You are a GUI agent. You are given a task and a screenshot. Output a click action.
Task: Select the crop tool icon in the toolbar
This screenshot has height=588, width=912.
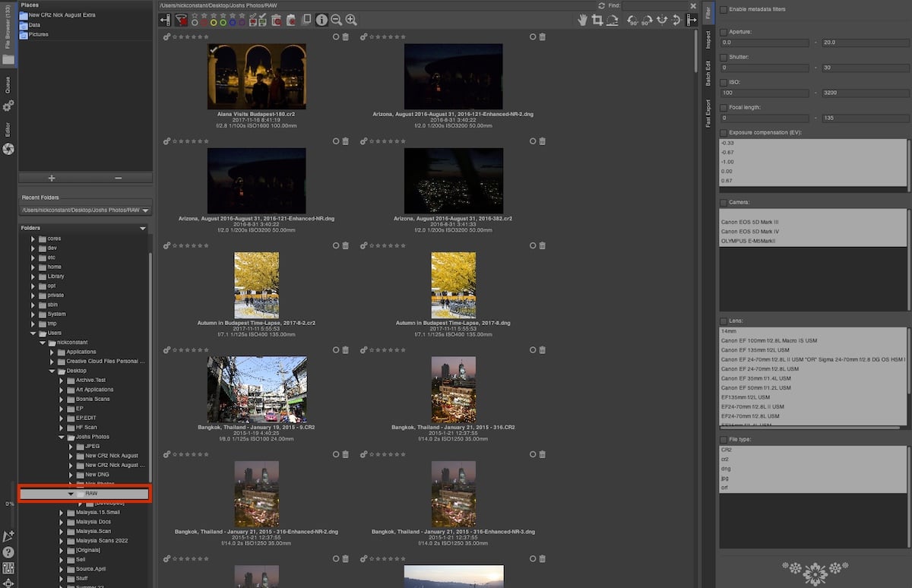point(597,21)
